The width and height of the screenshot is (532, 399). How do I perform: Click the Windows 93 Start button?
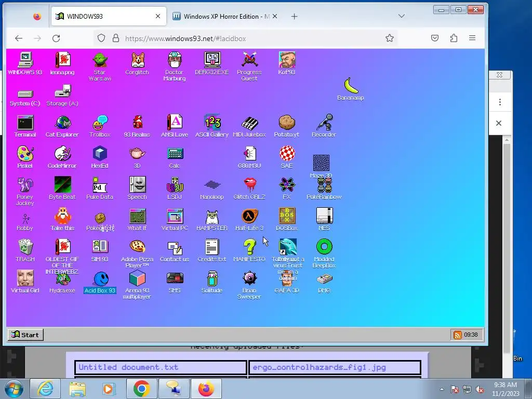pyautogui.click(x=25, y=335)
